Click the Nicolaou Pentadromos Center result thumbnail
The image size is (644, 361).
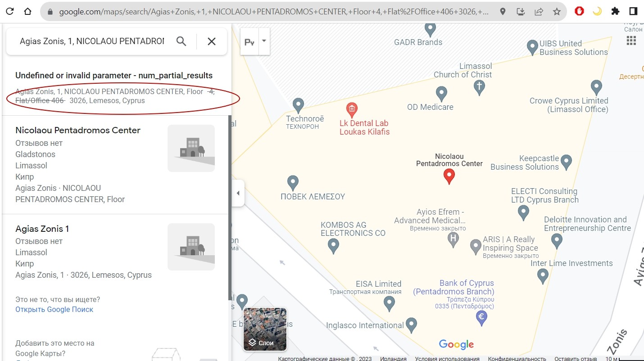[191, 148]
